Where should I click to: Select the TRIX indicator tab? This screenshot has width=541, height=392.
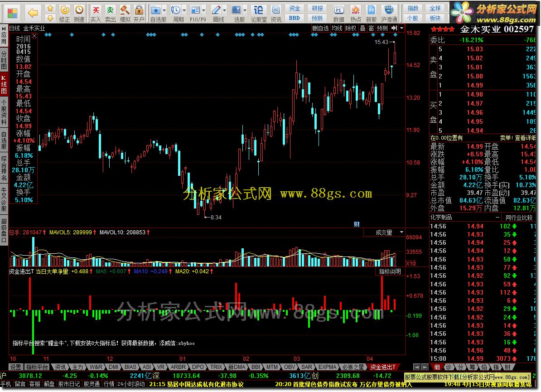click(x=216, y=367)
